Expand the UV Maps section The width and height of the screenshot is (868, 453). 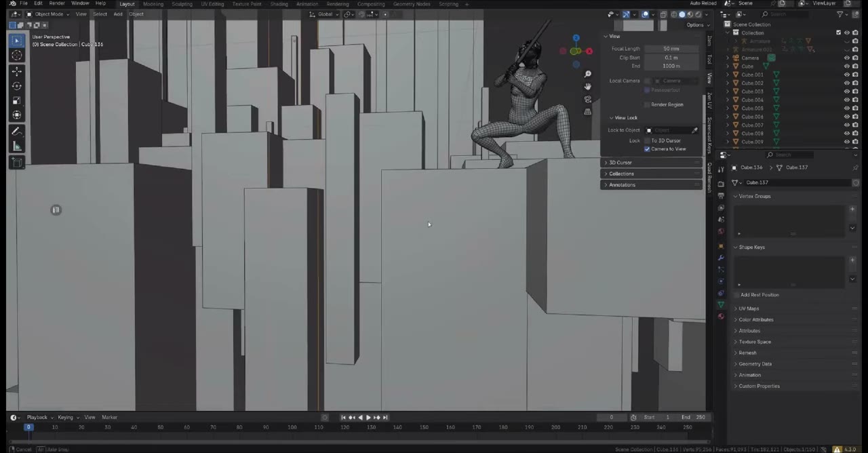[749, 309]
